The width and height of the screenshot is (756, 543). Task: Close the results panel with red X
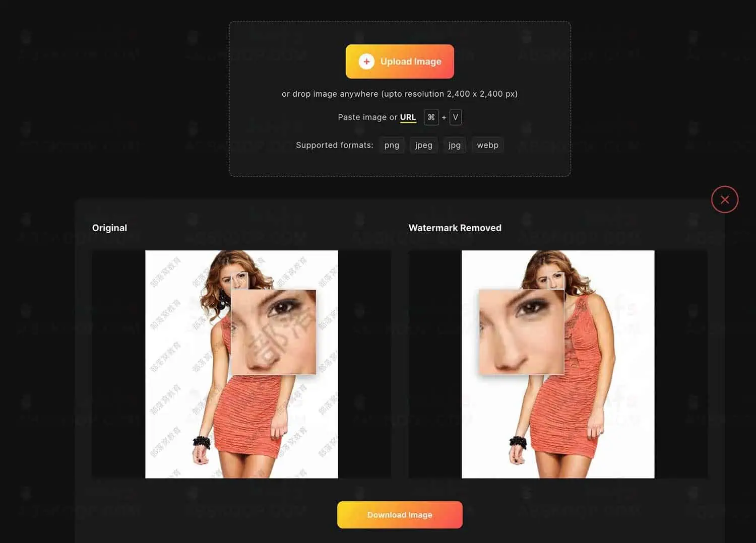click(725, 199)
